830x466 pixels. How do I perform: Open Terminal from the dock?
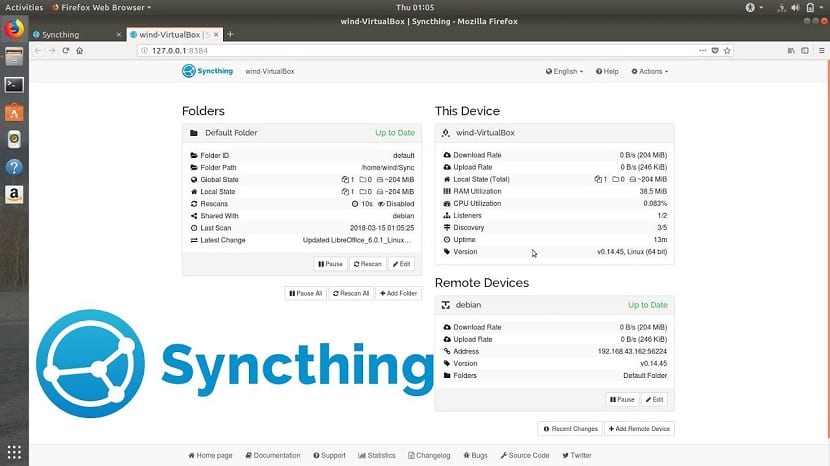[14, 85]
